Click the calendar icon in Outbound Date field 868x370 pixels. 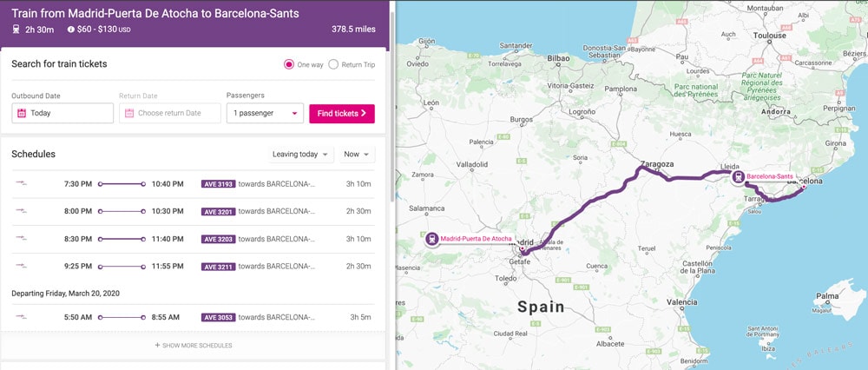22,113
